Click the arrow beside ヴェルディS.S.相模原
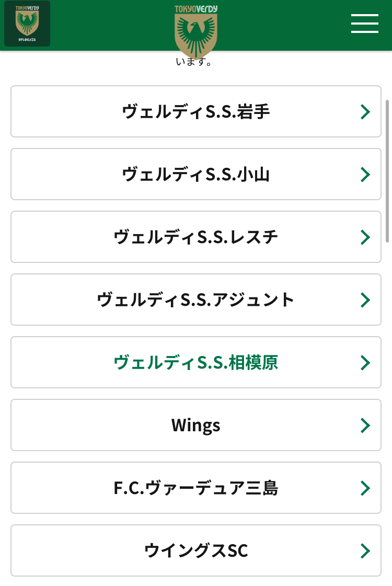392x586 pixels. [x=365, y=363]
